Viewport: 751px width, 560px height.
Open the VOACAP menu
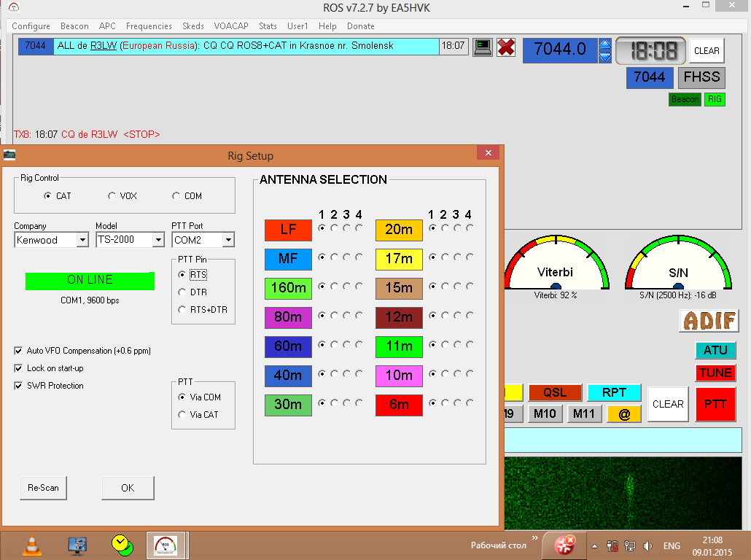(x=232, y=26)
